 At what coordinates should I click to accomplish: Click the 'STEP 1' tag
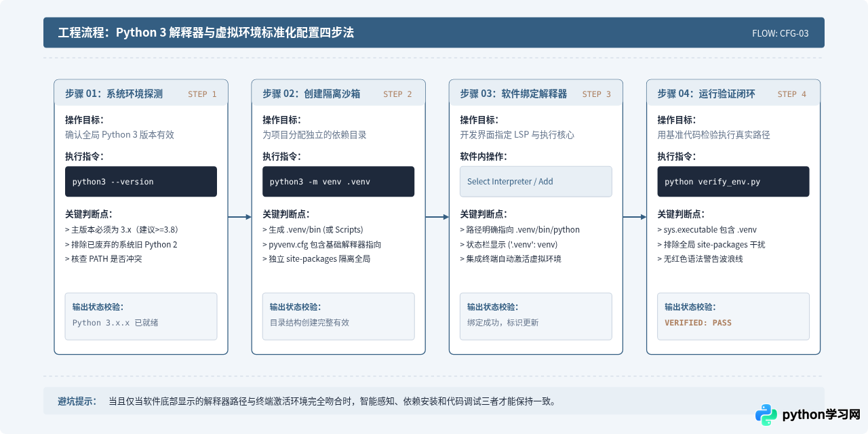[x=202, y=94]
